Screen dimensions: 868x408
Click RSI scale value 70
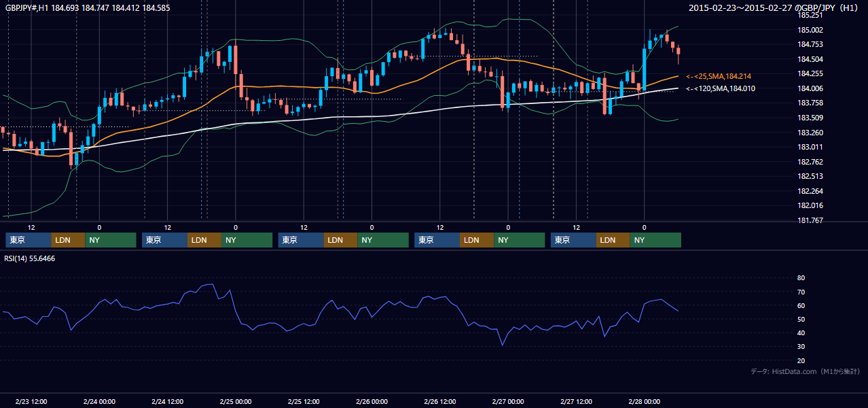click(x=801, y=292)
